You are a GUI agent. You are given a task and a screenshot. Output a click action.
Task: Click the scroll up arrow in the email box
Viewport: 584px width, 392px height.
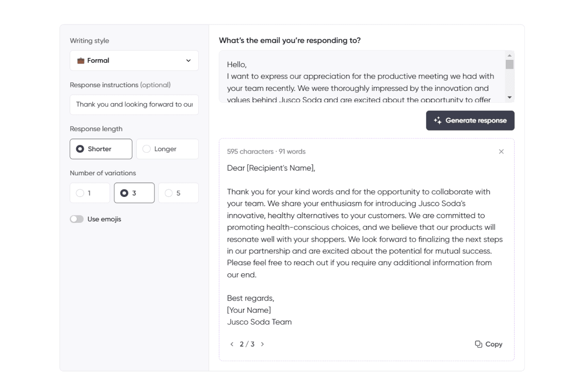click(510, 56)
